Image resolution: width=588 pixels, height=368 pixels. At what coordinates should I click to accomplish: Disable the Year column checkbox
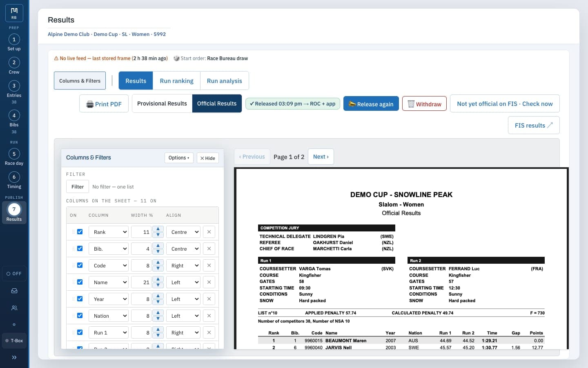coord(80,298)
